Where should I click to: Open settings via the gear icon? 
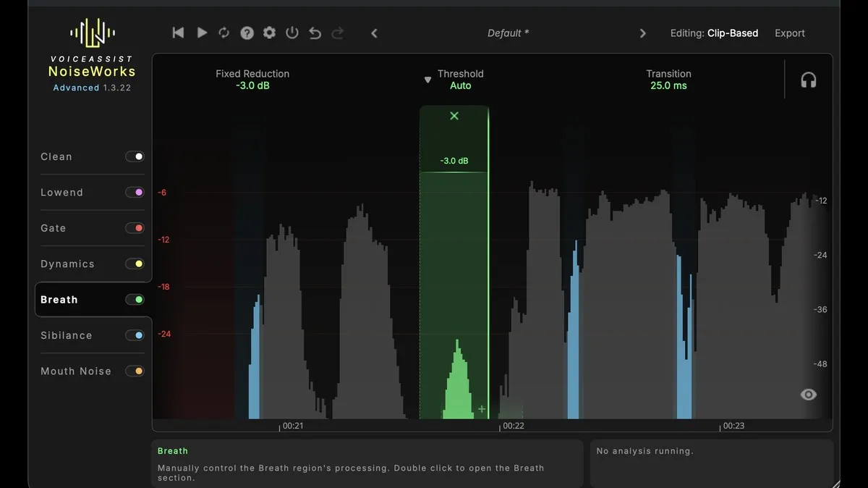(x=270, y=33)
